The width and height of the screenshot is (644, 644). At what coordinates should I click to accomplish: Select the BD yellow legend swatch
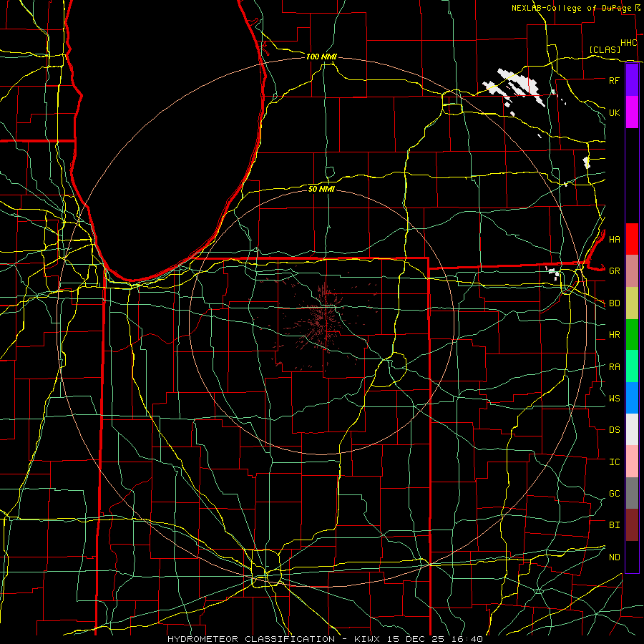point(632,303)
